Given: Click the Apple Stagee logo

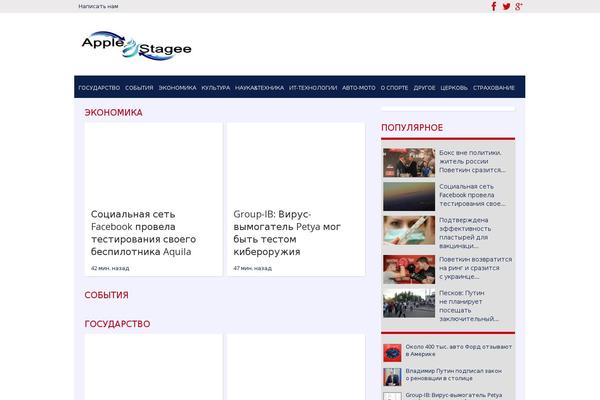Looking at the screenshot, I should pos(137,46).
